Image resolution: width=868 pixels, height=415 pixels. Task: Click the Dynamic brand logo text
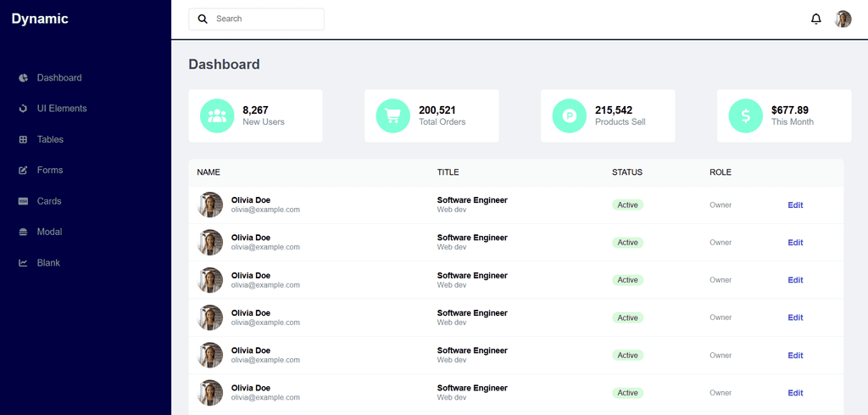pos(40,19)
